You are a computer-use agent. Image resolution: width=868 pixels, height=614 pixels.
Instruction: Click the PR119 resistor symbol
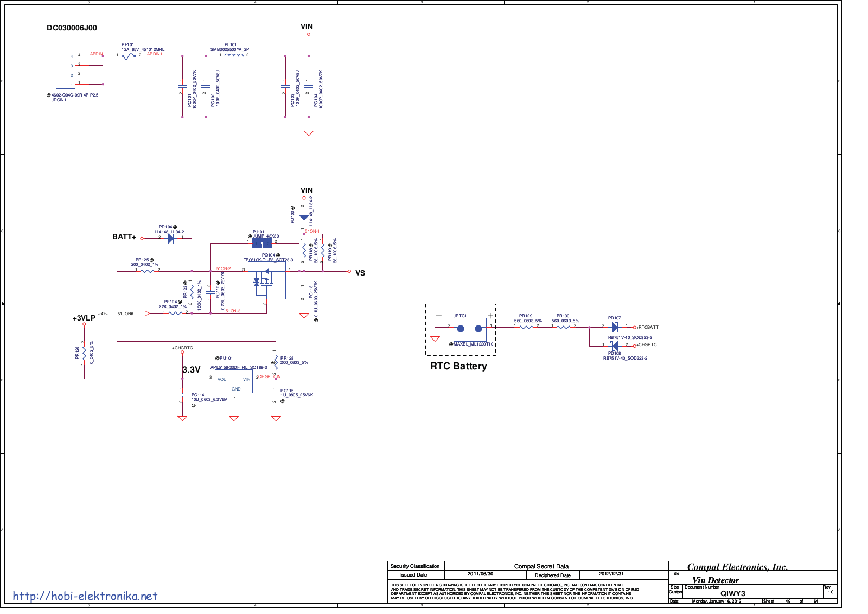pyautogui.click(x=323, y=251)
